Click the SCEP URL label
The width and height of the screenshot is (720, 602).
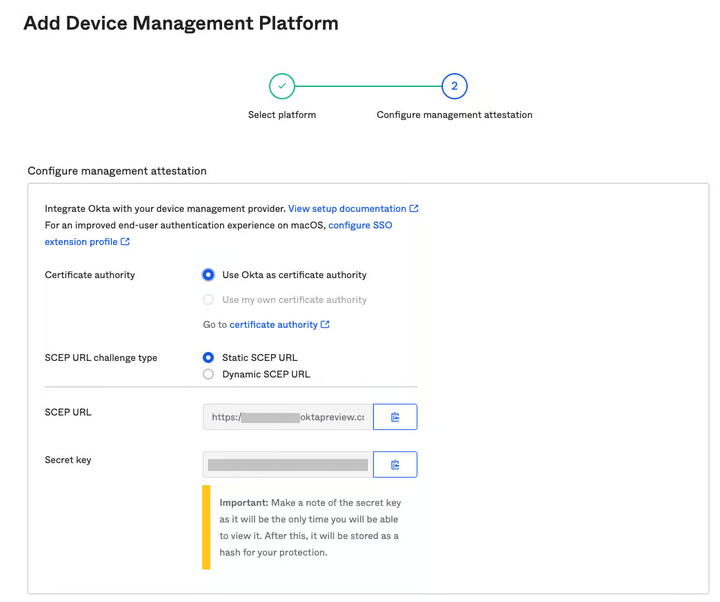68,412
